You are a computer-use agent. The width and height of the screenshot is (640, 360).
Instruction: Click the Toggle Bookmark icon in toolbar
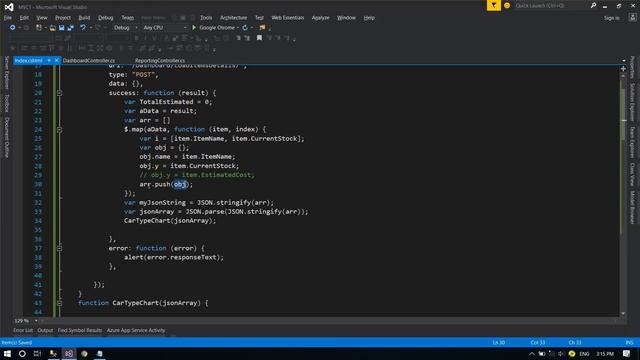tap(259, 38)
